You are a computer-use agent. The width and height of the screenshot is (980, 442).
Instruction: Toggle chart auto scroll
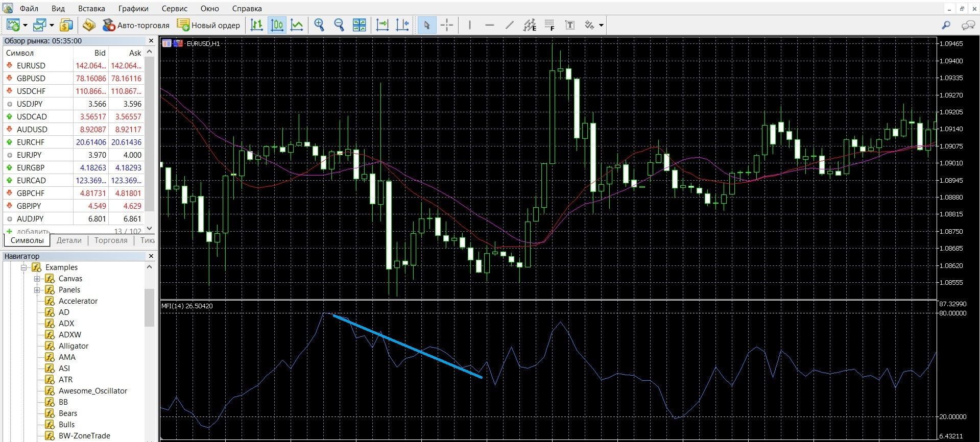click(383, 24)
